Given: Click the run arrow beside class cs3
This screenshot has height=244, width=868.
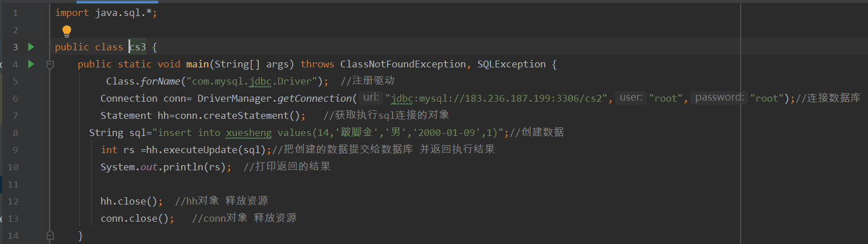Looking at the screenshot, I should pos(31,47).
